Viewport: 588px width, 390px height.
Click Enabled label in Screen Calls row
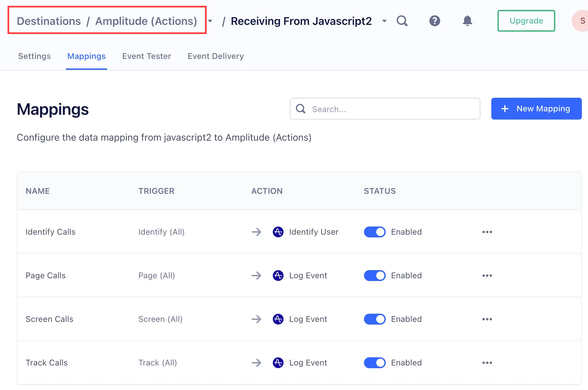[x=407, y=319]
